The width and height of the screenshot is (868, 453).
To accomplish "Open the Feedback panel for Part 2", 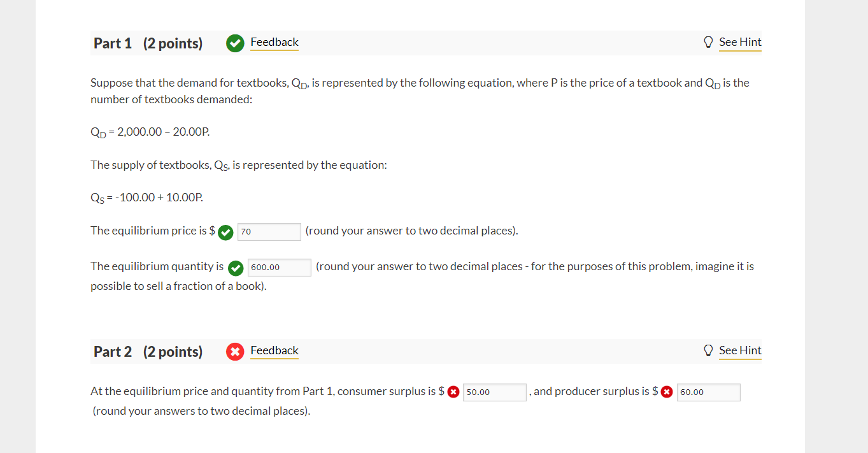I will (274, 350).
